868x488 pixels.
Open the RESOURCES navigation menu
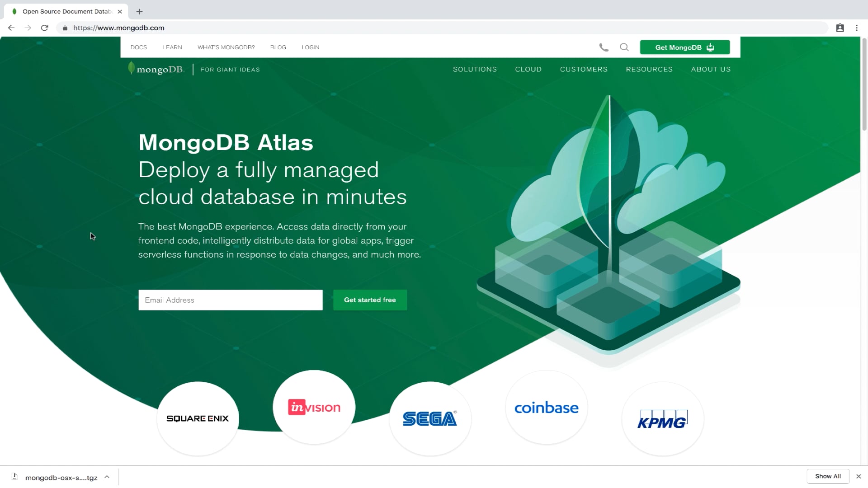pyautogui.click(x=649, y=70)
